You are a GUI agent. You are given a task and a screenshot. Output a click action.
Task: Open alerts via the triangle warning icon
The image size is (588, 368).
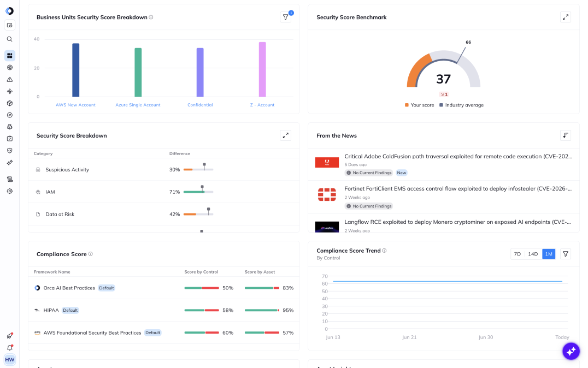point(10,80)
